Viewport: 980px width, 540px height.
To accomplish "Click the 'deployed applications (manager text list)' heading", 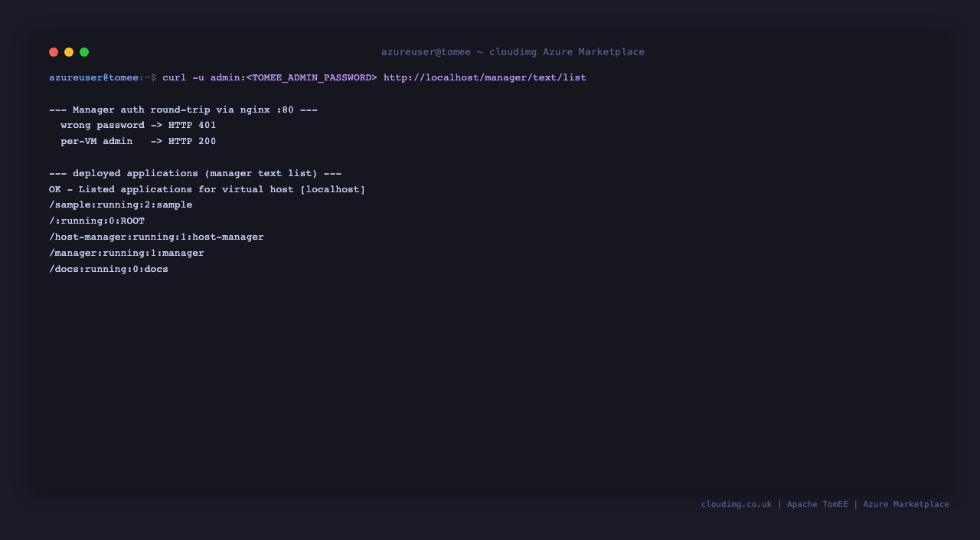I will click(x=195, y=174).
